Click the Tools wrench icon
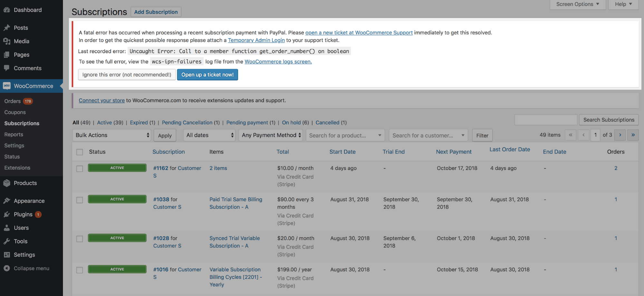Image resolution: width=644 pixels, height=296 pixels. 7,241
